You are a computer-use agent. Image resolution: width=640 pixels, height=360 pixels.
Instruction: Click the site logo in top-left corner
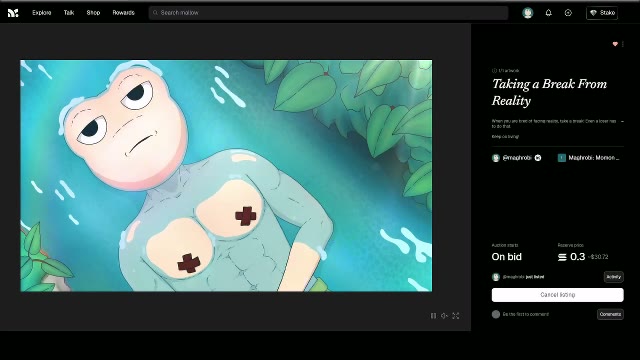click(13, 13)
